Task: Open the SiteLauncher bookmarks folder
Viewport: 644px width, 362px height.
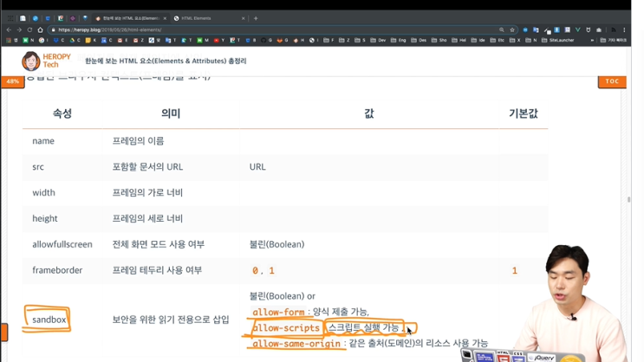Action: point(557,40)
